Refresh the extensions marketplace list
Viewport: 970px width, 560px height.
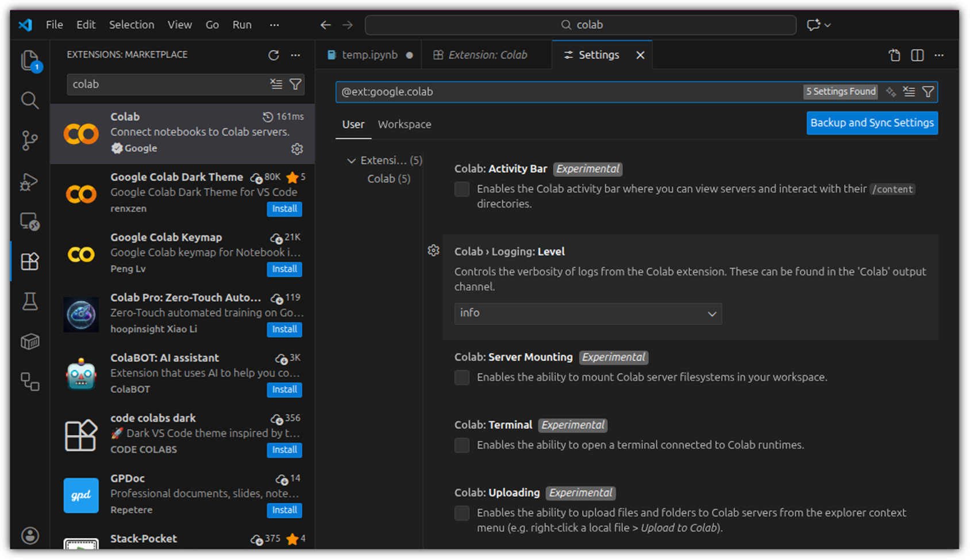coord(274,55)
